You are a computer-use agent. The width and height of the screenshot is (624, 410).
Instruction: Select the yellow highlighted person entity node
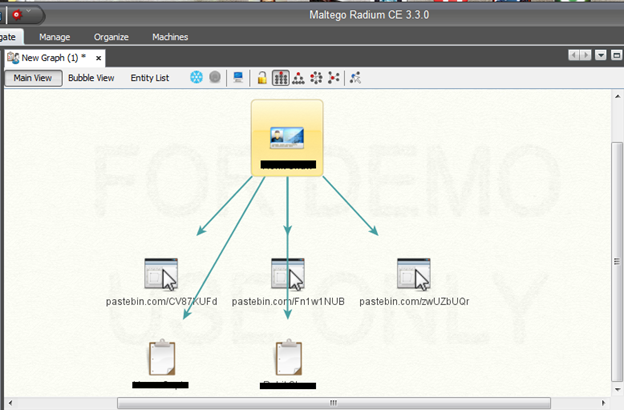tap(287, 138)
